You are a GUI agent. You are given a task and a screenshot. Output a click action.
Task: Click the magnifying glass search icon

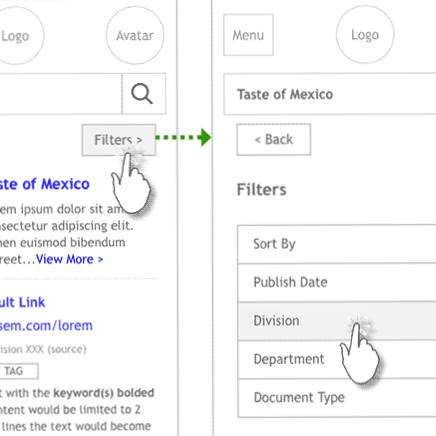click(x=144, y=94)
